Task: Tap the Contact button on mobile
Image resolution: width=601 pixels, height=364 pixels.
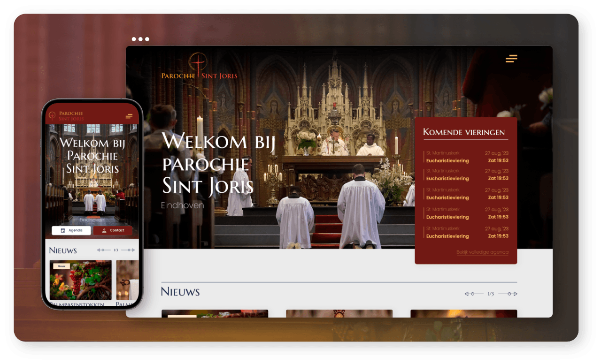Action: point(113,230)
